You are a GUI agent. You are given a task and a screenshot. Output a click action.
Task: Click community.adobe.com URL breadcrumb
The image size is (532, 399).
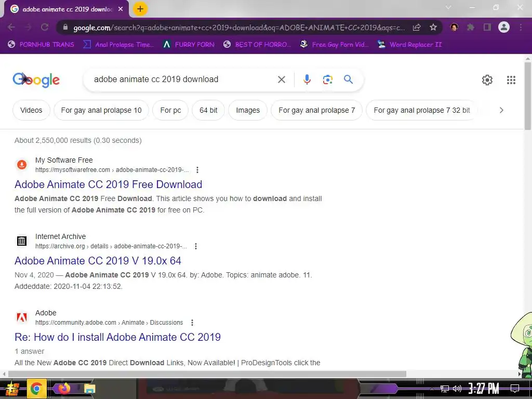click(109, 322)
